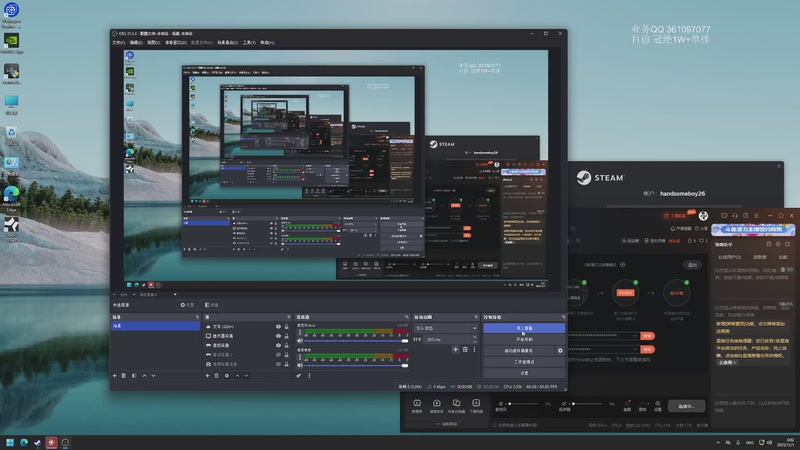Mute the 桌面音频 channel speaker icon
Screen dimensions: 800x450
300,365
